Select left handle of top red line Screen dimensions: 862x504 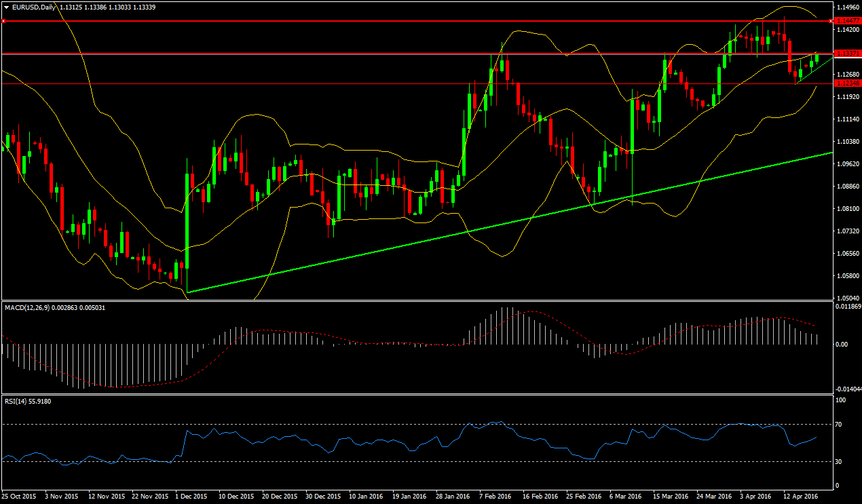click(4, 21)
